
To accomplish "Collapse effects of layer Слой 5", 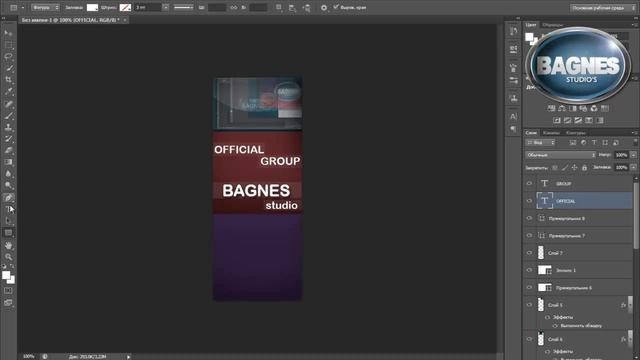I will coord(630,305).
